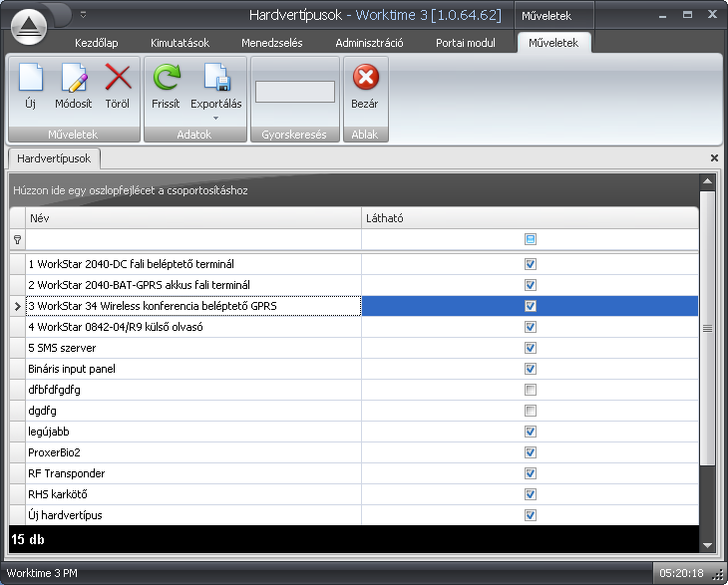The height and width of the screenshot is (585, 728).
Task: Click the Műveletek title bar context label
Action: click(x=546, y=16)
